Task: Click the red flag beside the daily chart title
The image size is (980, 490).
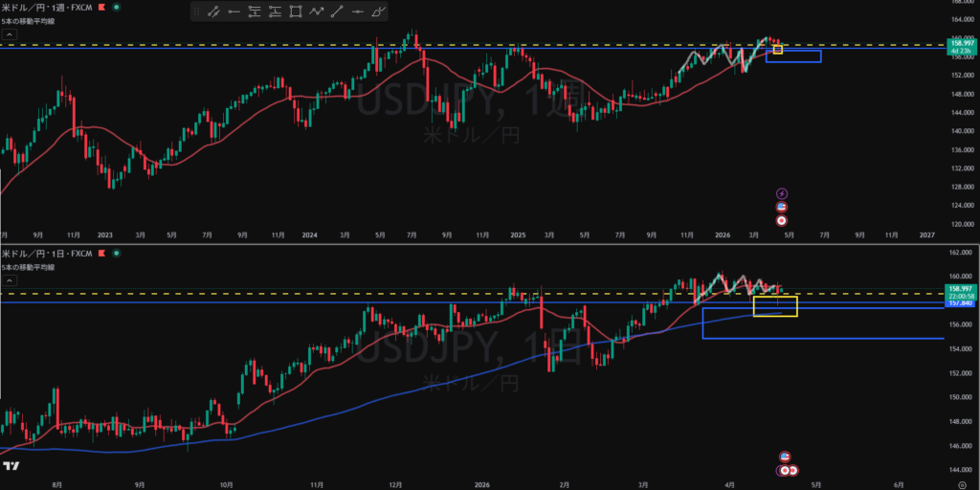Action: click(103, 254)
